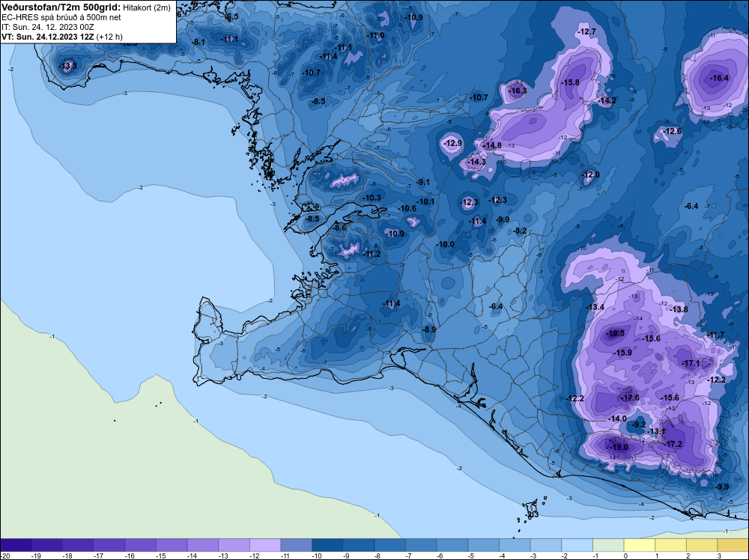Image resolution: width=749 pixels, height=560 pixels.
Task: Click the legend scale label 3
Action: point(719,556)
